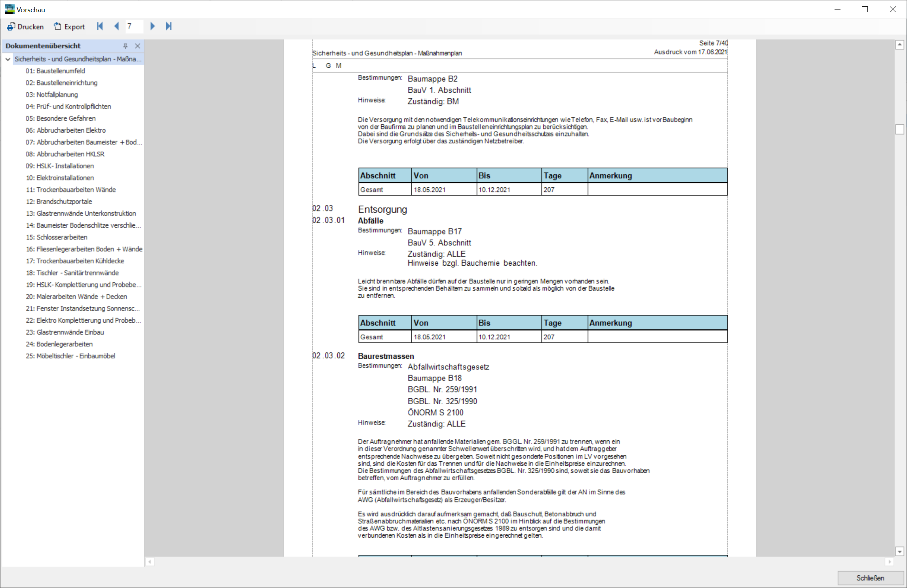Go to 10: Elektroinstallationen
The width and height of the screenshot is (907, 588).
pos(60,178)
